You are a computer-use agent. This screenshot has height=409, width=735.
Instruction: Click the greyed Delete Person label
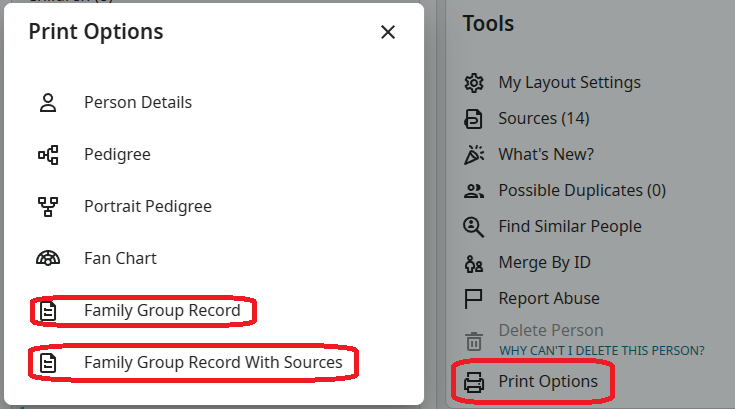point(551,330)
